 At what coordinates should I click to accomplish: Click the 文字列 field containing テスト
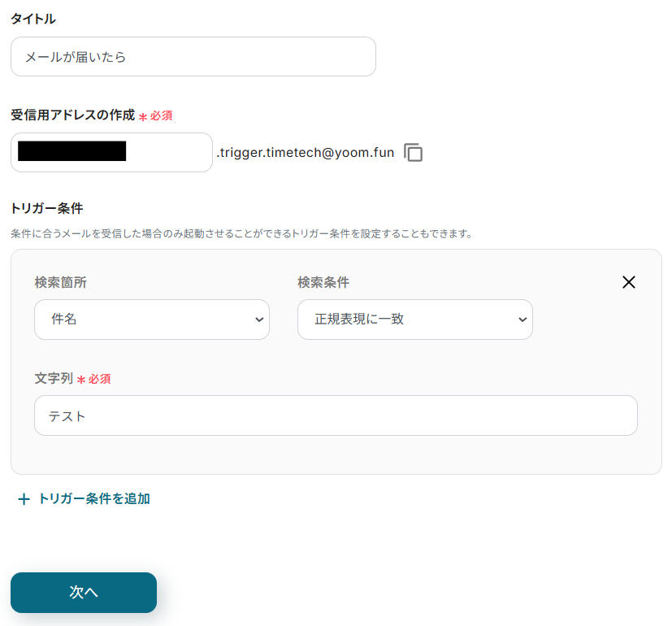336,415
